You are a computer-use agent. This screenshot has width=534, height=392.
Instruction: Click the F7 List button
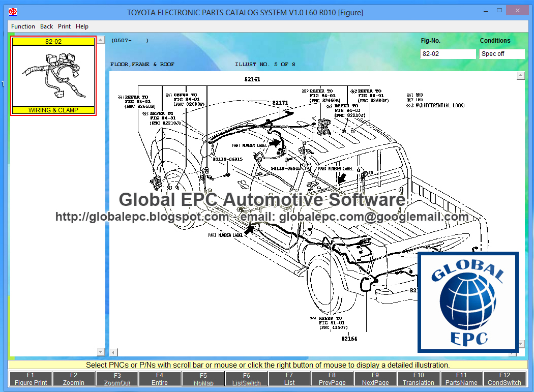pyautogui.click(x=289, y=379)
